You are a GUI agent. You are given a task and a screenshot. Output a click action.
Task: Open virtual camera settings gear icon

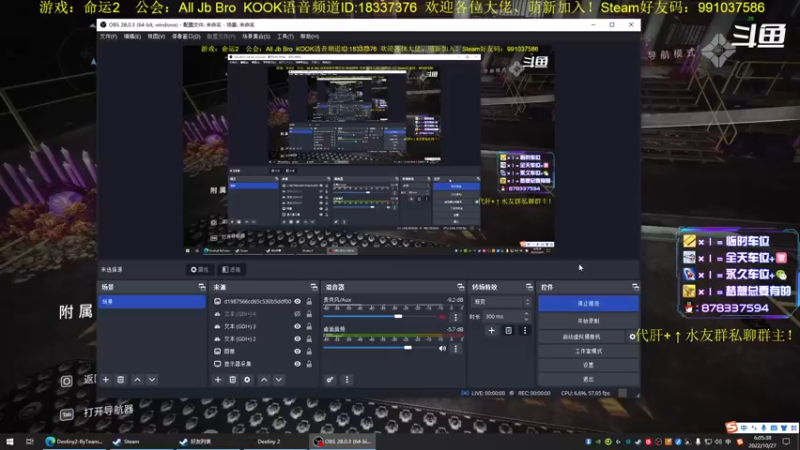click(632, 336)
